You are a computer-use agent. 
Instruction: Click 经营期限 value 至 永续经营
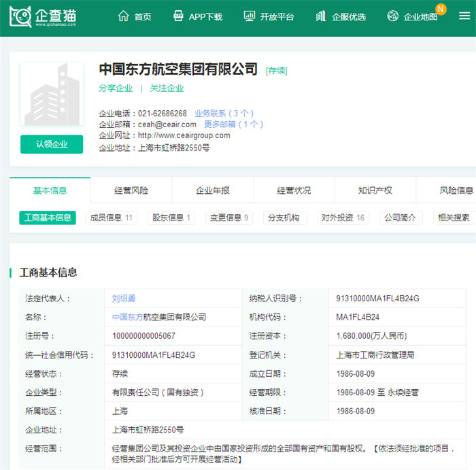click(377, 392)
